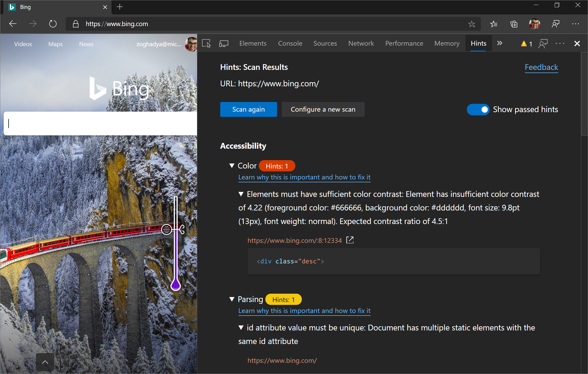Open the Feedback link
The width and height of the screenshot is (588, 374).
point(541,67)
